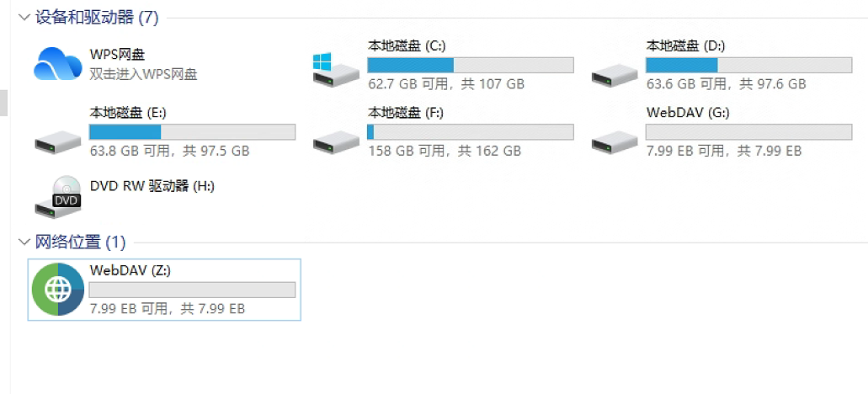
Task: Click the 双击进入WPS网盘 subtitle text
Action: (143, 74)
